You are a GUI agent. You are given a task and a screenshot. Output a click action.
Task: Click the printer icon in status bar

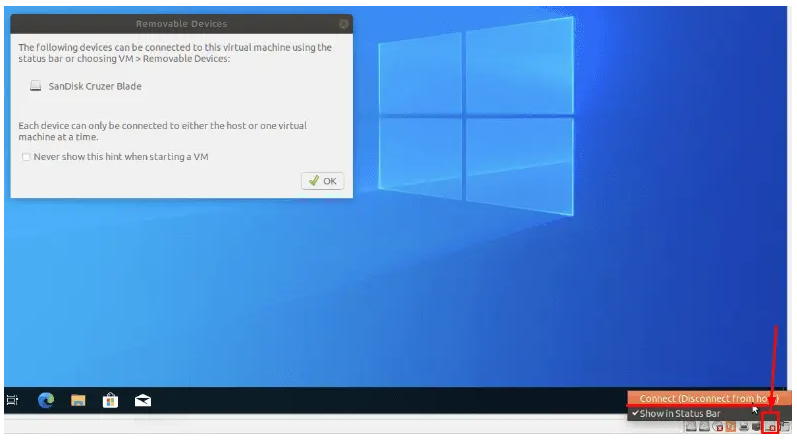click(x=744, y=427)
